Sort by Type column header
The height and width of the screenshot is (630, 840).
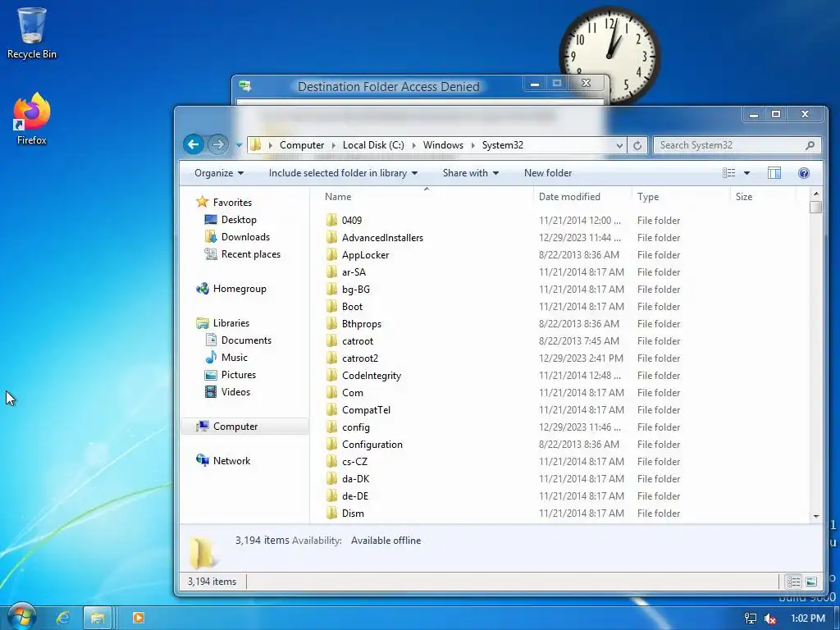(680, 197)
